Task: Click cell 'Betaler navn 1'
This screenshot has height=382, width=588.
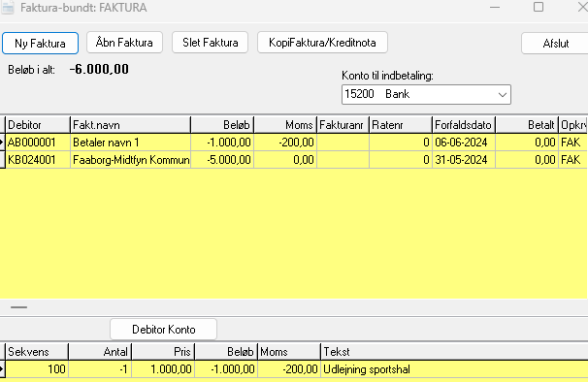Action: 130,143
